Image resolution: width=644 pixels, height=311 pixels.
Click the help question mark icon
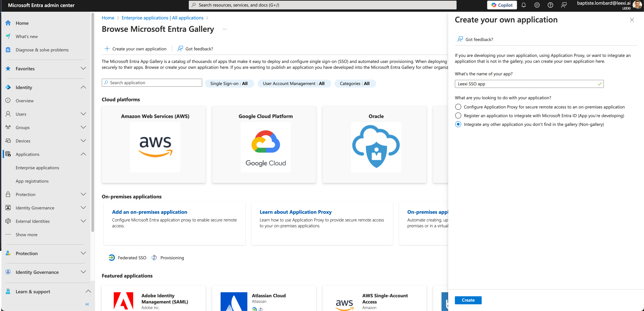(x=550, y=5)
